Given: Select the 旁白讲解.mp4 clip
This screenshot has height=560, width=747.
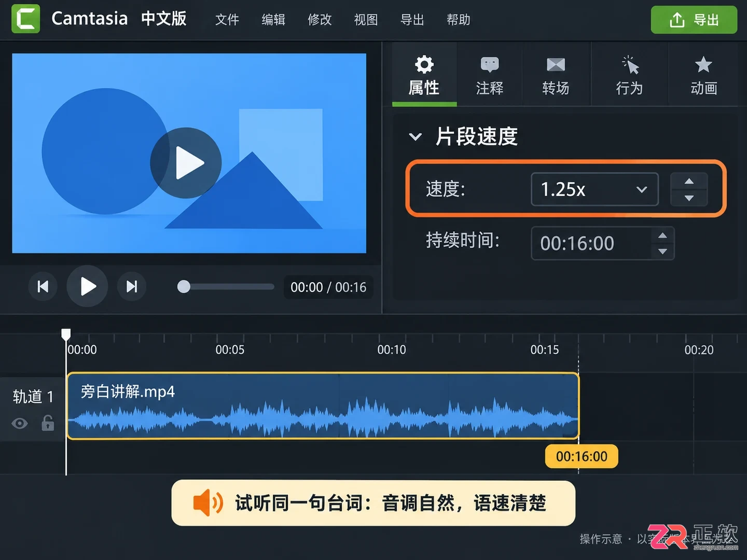Looking at the screenshot, I should pyautogui.click(x=323, y=405).
